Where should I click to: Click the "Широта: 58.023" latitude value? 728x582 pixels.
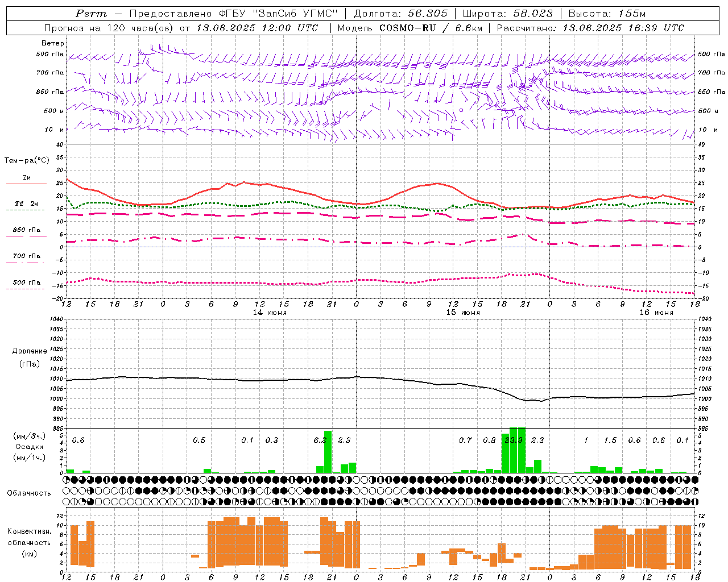[x=507, y=14]
